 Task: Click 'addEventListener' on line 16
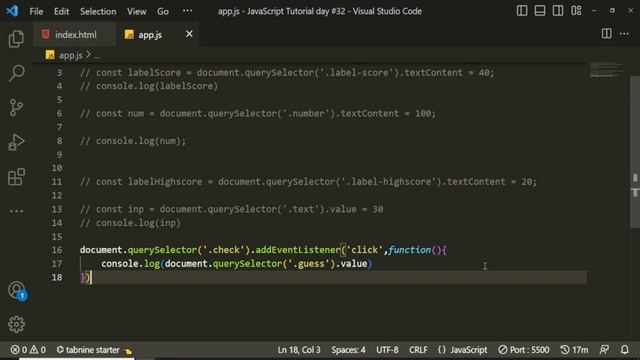pos(298,250)
